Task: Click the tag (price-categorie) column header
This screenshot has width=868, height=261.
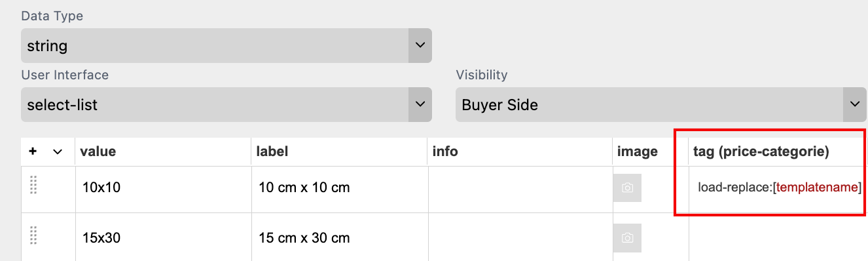Action: pyautogui.click(x=761, y=151)
